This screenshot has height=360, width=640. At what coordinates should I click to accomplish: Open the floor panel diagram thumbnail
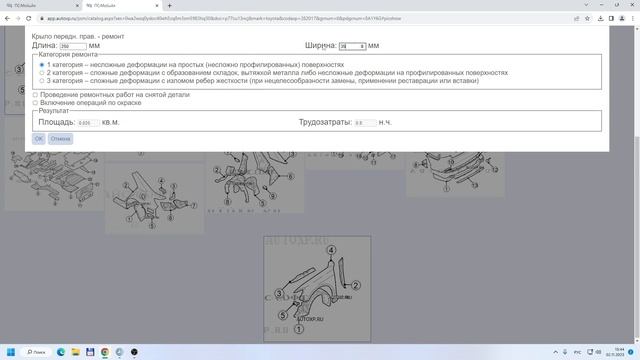click(x=54, y=180)
